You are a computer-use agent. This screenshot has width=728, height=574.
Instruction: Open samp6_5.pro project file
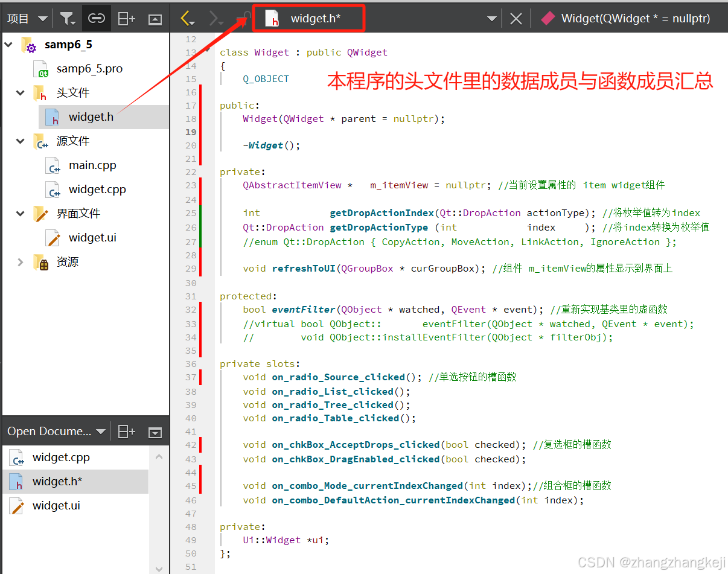tap(89, 69)
